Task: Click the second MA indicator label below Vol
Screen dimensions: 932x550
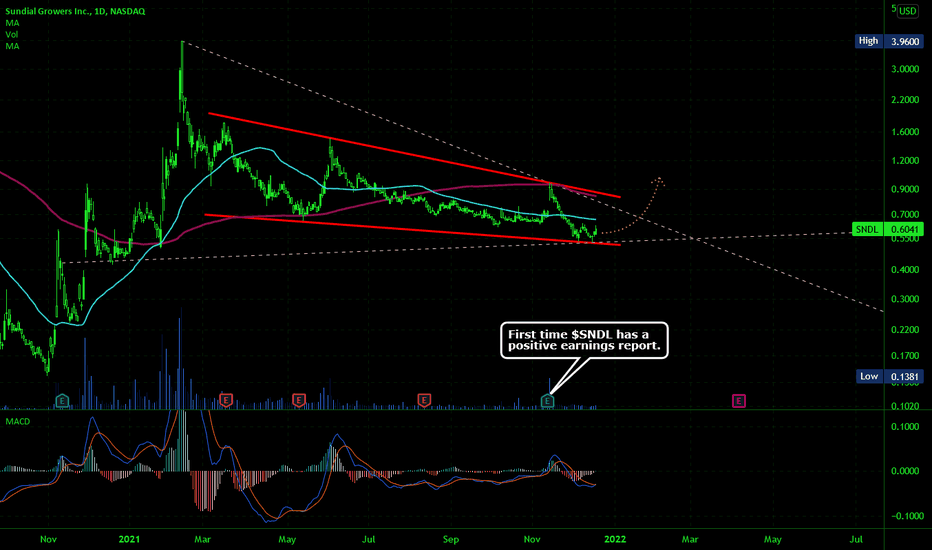Action: tap(12, 46)
